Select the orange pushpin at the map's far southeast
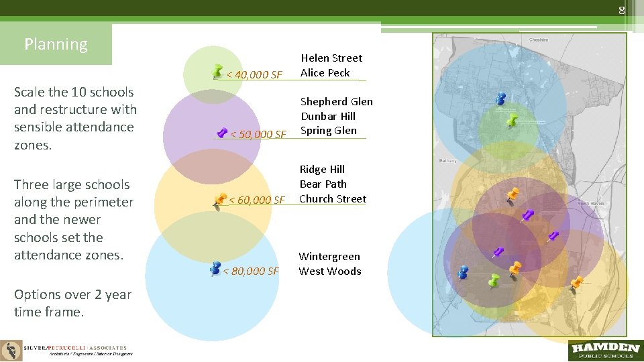This screenshot has width=644, height=362. (576, 283)
